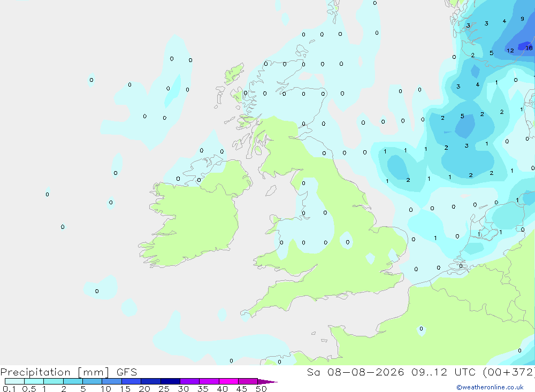The width and height of the screenshot is (535, 392).
Task: Select the 35–40 mm purple legend box
Action: [x=209, y=381]
